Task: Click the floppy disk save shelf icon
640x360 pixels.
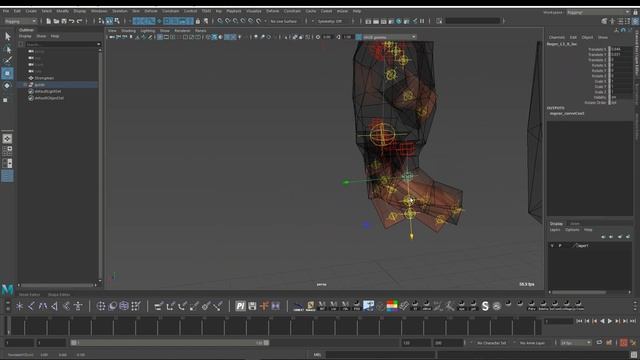Action: 252,306
